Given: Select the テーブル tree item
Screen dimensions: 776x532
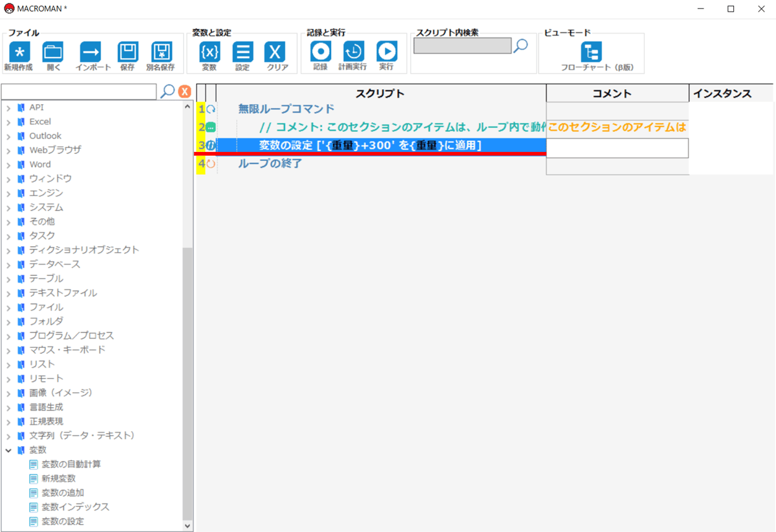Looking at the screenshot, I should (x=46, y=279).
